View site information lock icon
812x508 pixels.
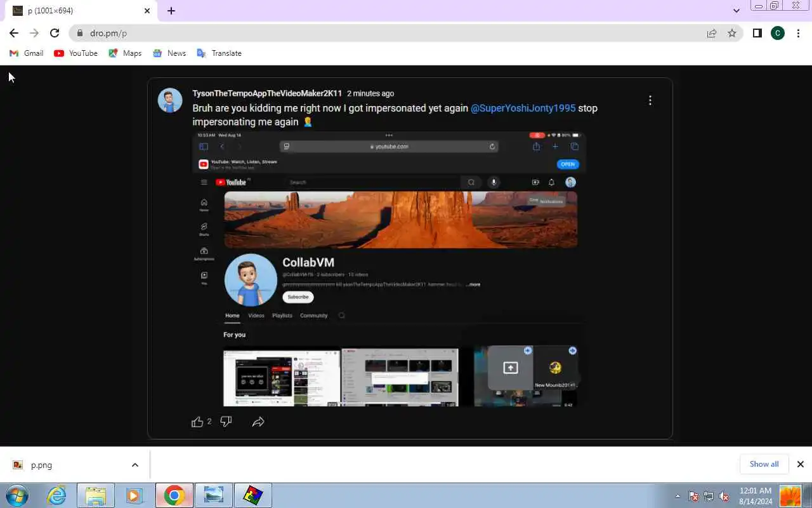point(80,33)
